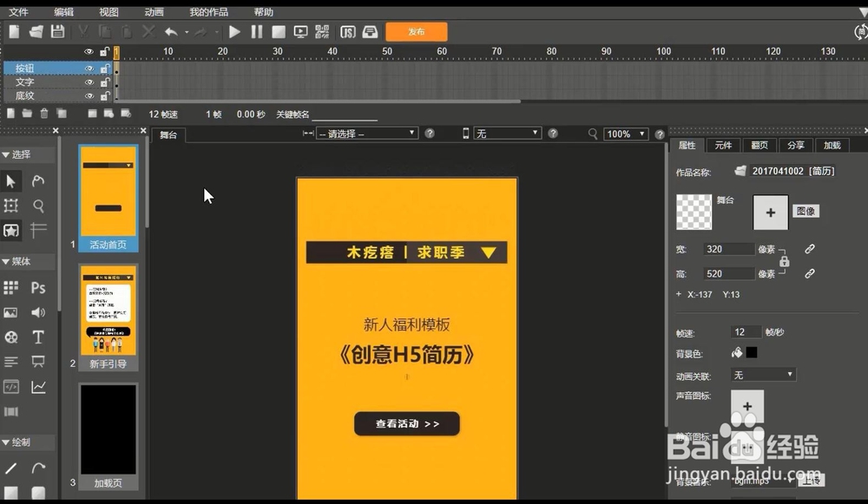
Task: Toggle visibility of 文字 layer
Action: [89, 82]
